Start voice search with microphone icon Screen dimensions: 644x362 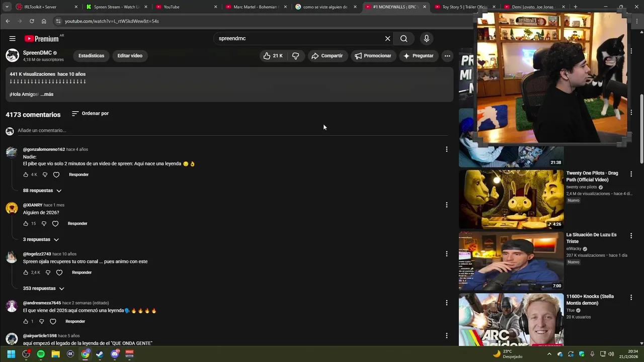(x=427, y=39)
